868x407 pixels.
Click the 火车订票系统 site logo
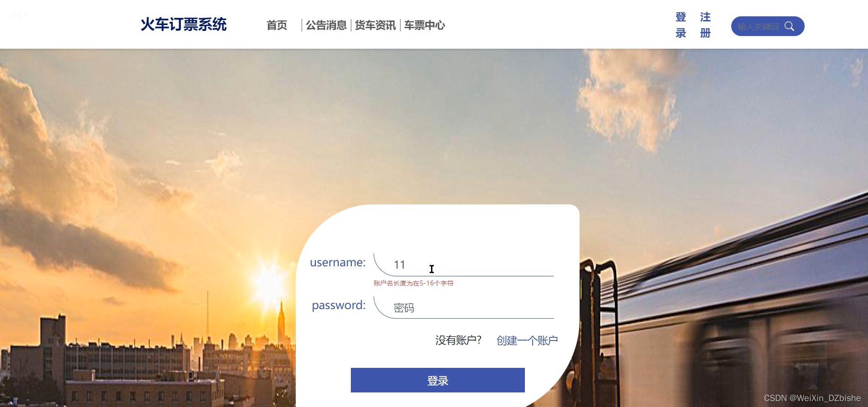tap(184, 25)
